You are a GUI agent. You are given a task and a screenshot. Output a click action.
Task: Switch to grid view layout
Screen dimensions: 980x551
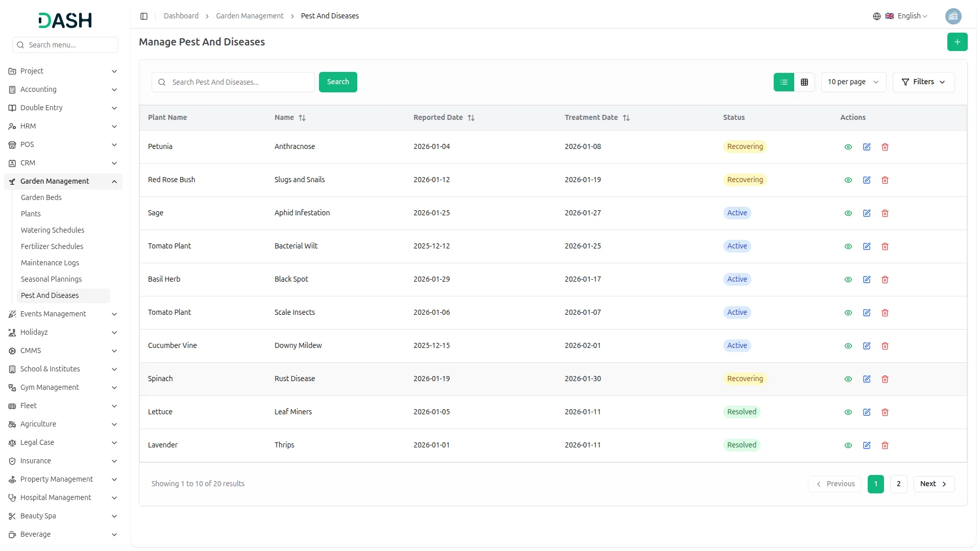(x=804, y=82)
